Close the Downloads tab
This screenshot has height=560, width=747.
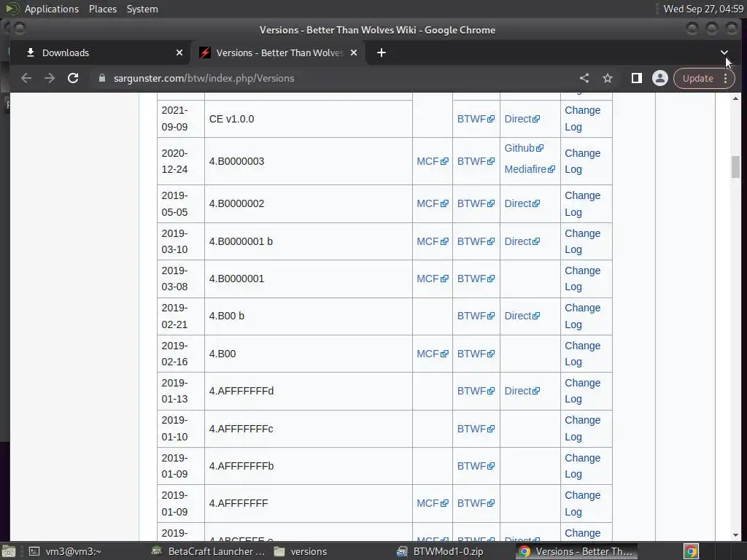179,52
